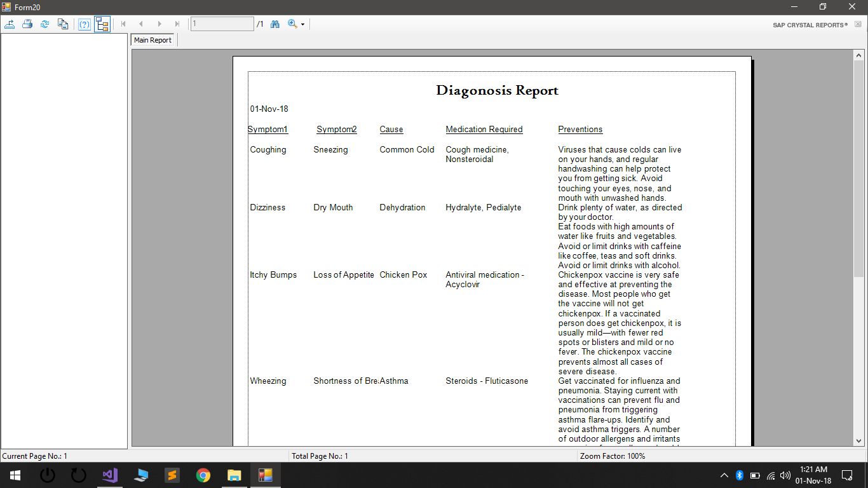
Task: Click the Loss of Appetite cell
Action: [344, 275]
